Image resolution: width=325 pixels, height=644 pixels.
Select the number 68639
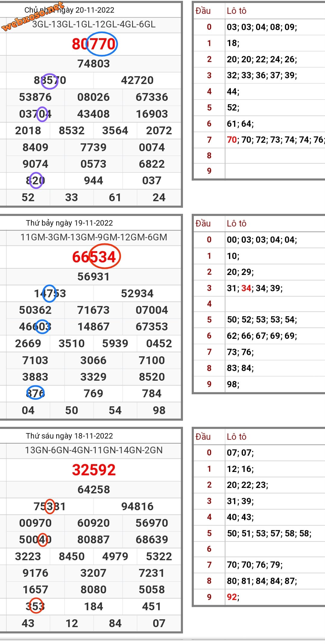click(152, 539)
